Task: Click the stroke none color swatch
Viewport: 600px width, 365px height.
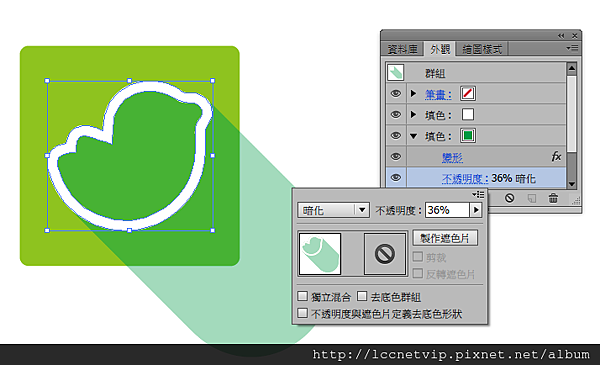Action: pyautogui.click(x=468, y=93)
